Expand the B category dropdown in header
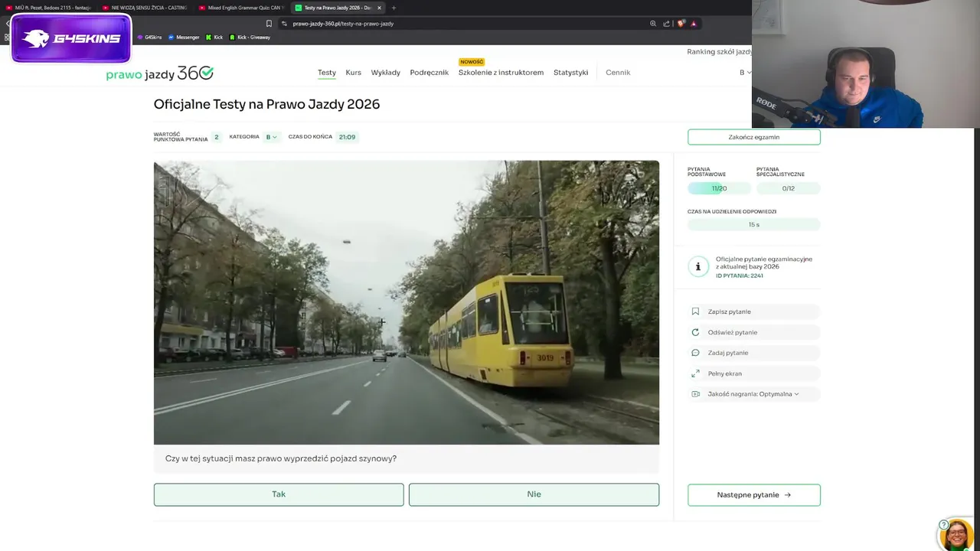 point(745,73)
